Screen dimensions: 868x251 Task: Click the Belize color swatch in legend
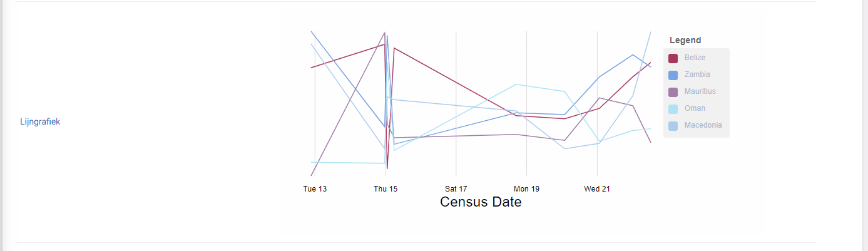[x=673, y=58]
